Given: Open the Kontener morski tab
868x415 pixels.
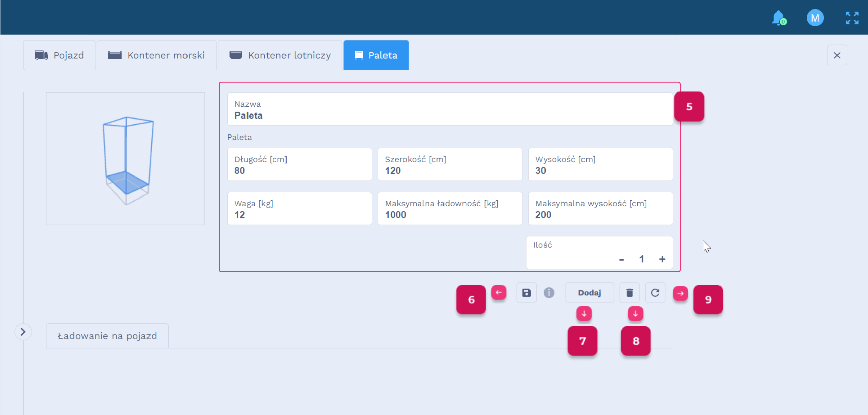Looking at the screenshot, I should pyautogui.click(x=157, y=55).
